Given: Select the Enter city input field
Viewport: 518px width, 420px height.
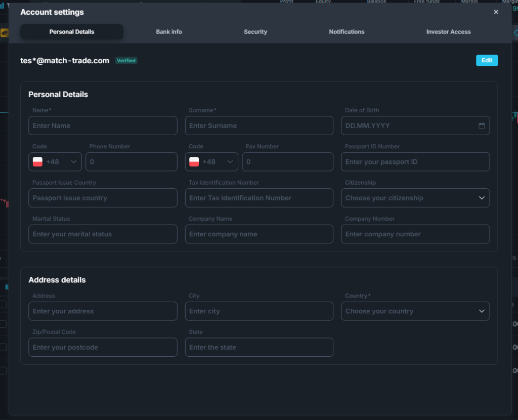Looking at the screenshot, I should (x=259, y=311).
